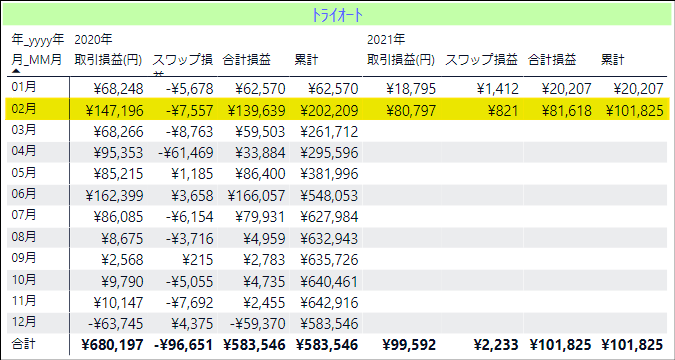The height and width of the screenshot is (360, 675).
Task: Click the ¥18,795 cell for 2021 01月
Action: click(x=411, y=89)
